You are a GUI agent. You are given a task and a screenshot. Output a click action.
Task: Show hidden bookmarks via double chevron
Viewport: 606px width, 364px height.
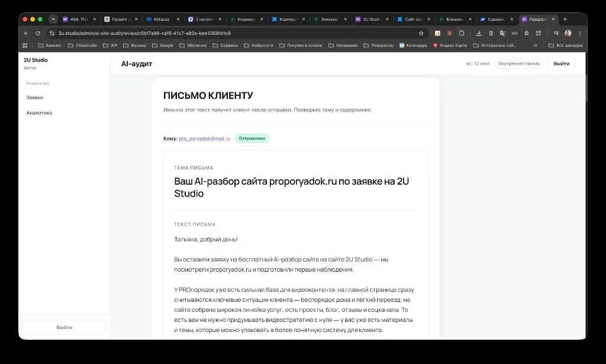click(535, 45)
